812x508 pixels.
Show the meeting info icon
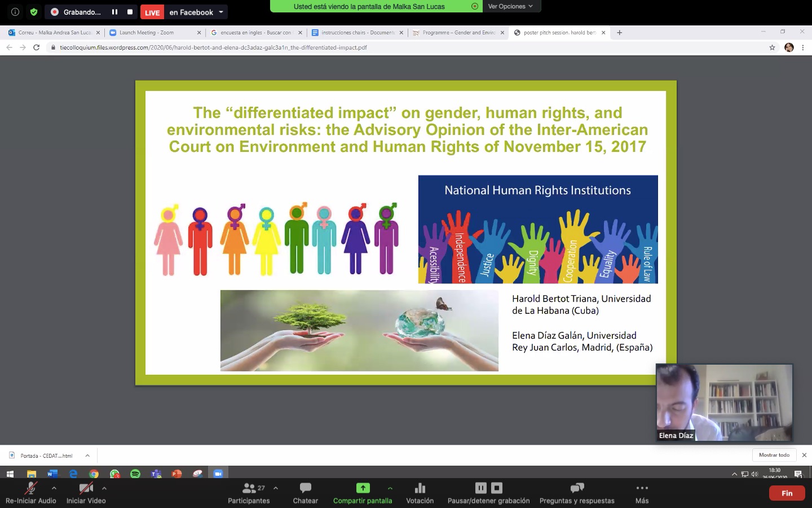(15, 12)
